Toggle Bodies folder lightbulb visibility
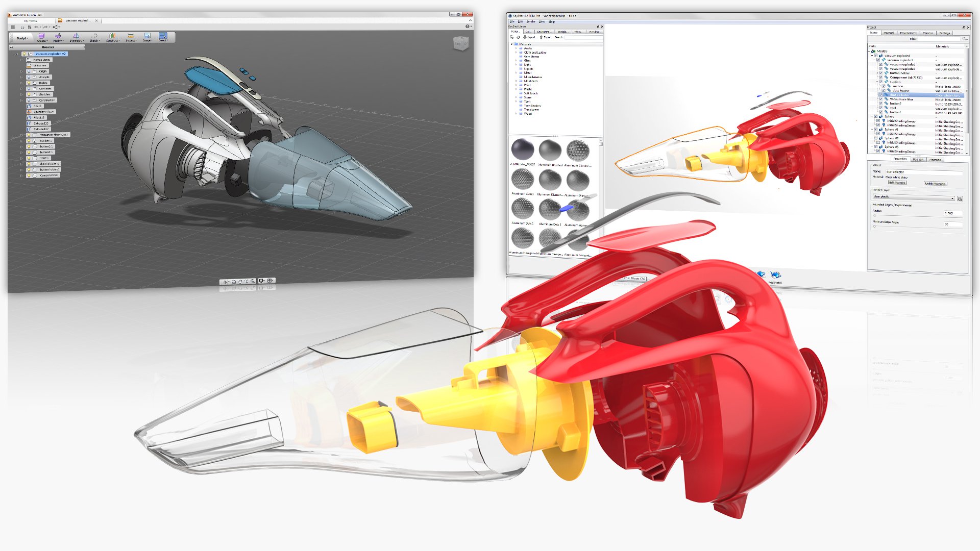Viewport: 980px width, 551px height. 29,83
